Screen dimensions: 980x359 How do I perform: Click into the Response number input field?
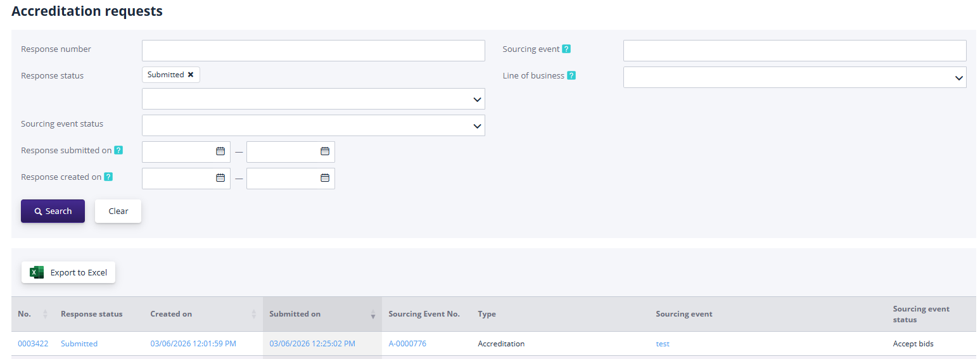tap(313, 51)
